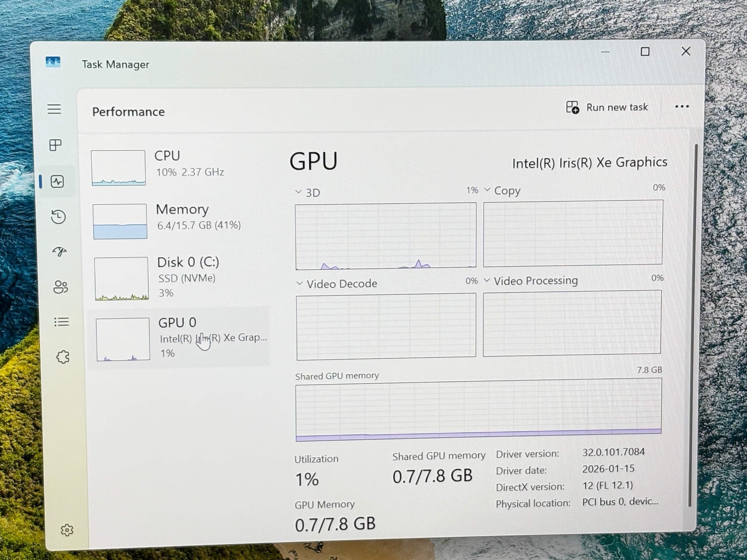Click driver date 2026-01-15
Image resolution: width=747 pixels, height=560 pixels.
coord(608,469)
